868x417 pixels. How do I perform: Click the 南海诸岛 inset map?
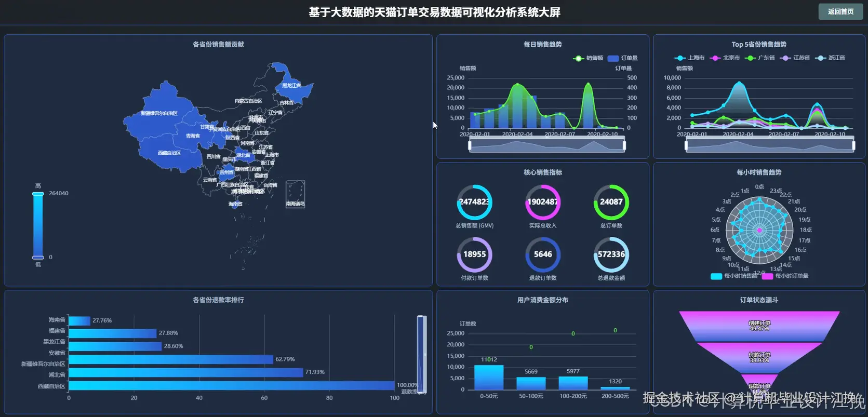tap(296, 194)
